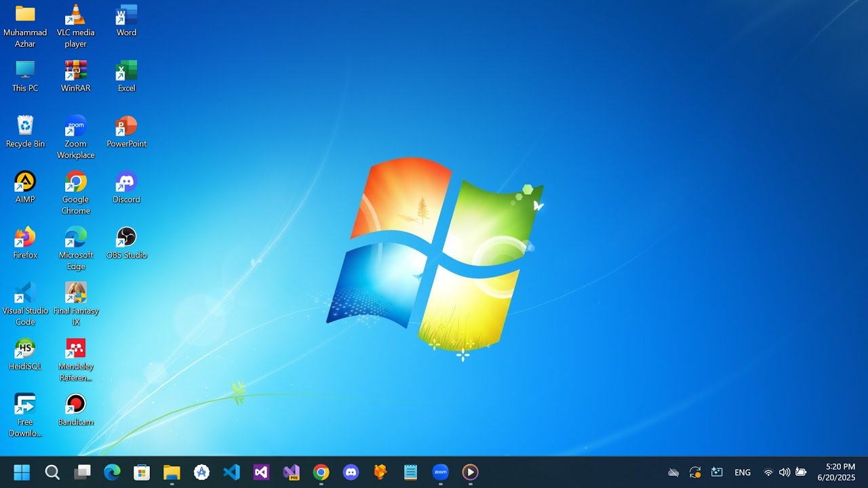Select the Bandicam desktop shortcut
The height and width of the screenshot is (488, 868).
pos(75,409)
